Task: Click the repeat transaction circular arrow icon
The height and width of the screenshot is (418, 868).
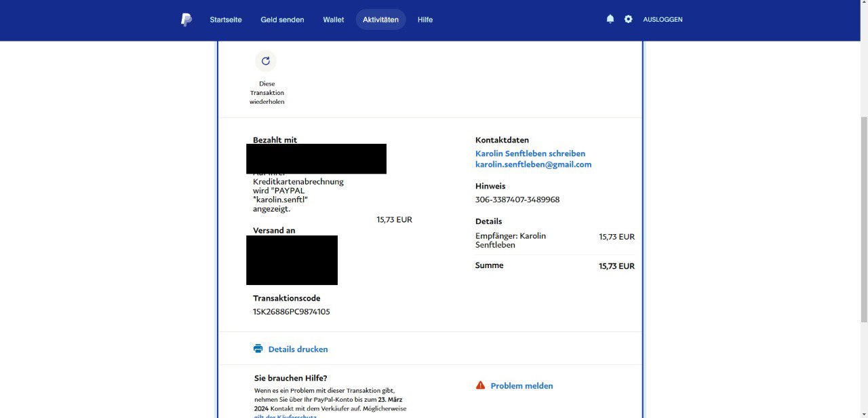Action: [266, 61]
